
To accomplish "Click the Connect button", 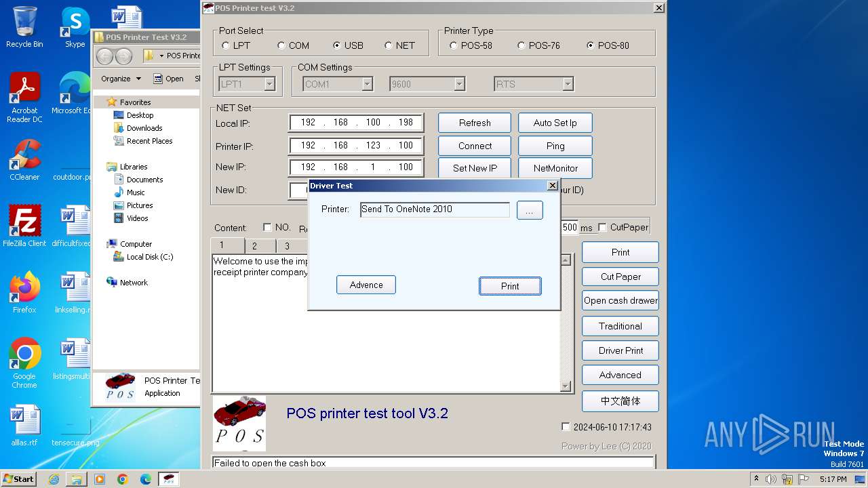I will [475, 146].
